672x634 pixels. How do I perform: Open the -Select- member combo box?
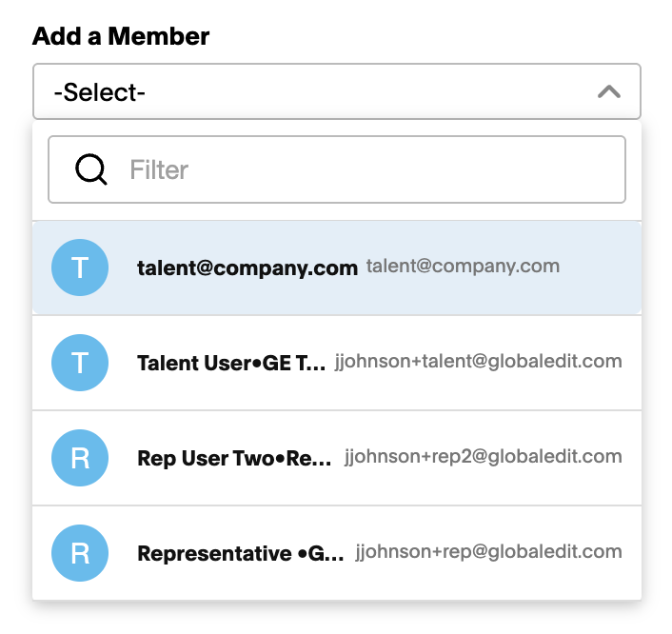click(x=337, y=91)
